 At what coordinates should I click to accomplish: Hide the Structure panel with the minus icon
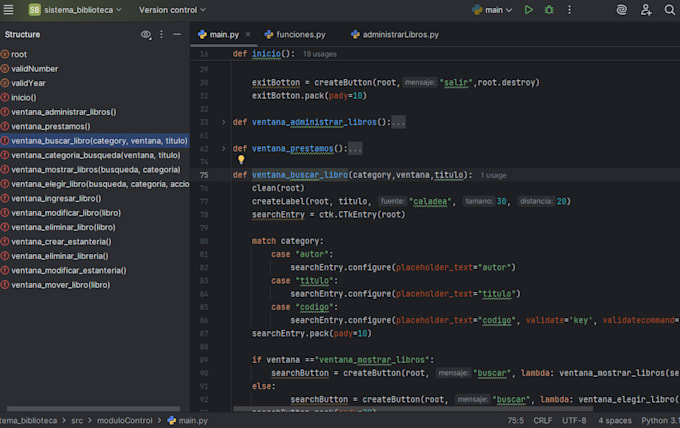[177, 34]
